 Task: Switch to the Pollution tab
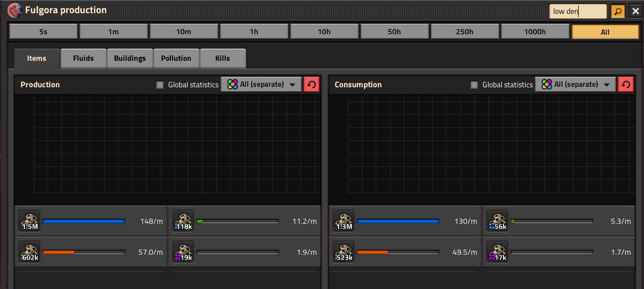176,58
